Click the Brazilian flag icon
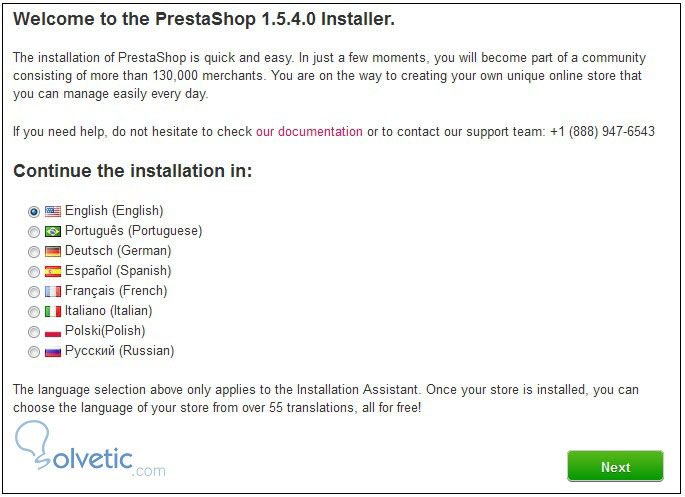Screen dimensions: 685x497 [x=53, y=231]
